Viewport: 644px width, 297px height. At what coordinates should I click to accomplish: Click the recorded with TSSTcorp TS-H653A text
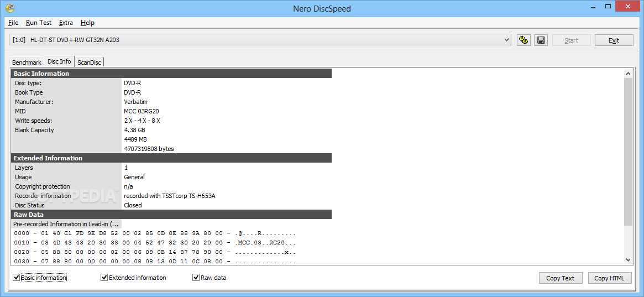point(170,196)
